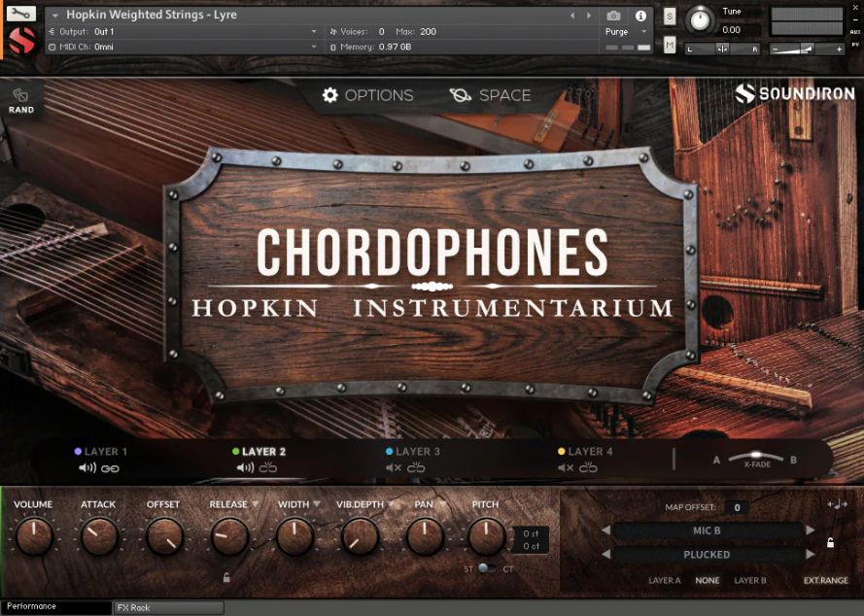This screenshot has width=864, height=616.
Task: Unmute Layer 4 speaker icon
Action: (566, 467)
